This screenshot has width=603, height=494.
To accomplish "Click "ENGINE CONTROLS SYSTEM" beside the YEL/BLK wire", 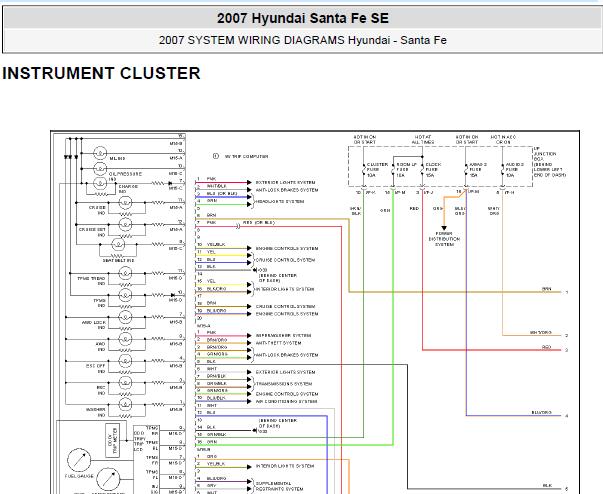I will (287, 249).
